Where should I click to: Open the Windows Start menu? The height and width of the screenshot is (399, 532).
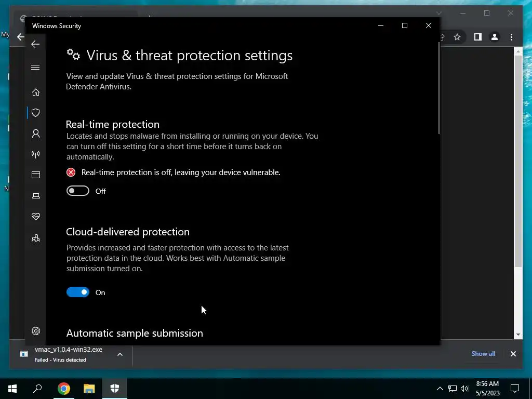point(12,389)
